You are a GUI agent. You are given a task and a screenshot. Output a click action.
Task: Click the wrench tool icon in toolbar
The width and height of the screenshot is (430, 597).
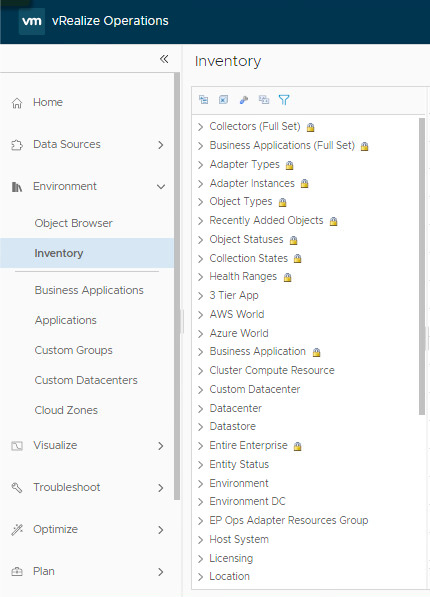tap(244, 100)
